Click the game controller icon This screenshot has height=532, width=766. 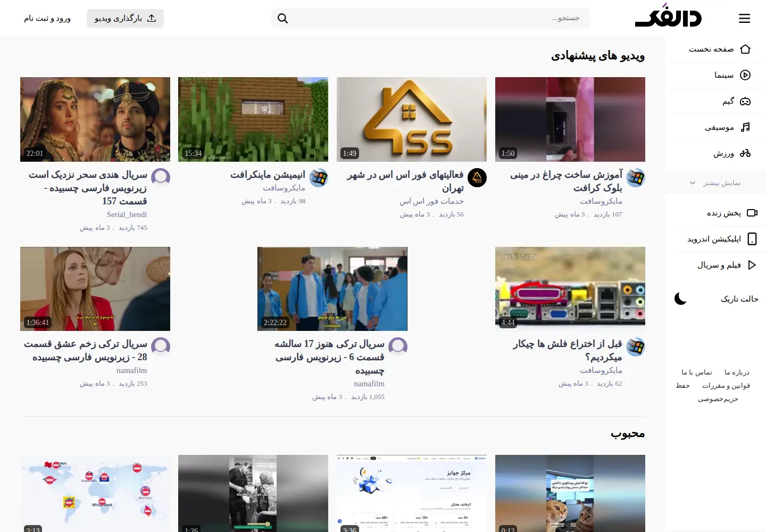[x=745, y=101]
